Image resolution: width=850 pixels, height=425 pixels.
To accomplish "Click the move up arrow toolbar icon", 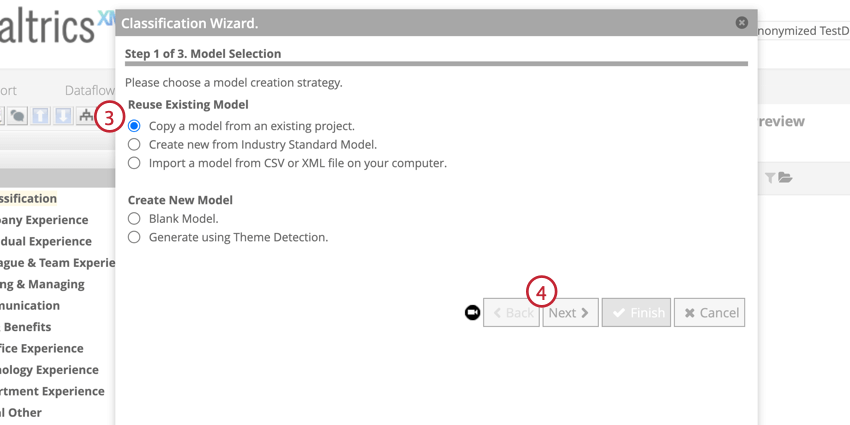I will point(40,116).
